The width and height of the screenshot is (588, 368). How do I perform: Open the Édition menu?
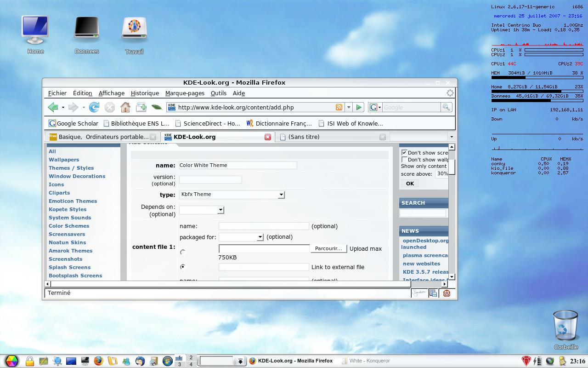[x=82, y=93]
